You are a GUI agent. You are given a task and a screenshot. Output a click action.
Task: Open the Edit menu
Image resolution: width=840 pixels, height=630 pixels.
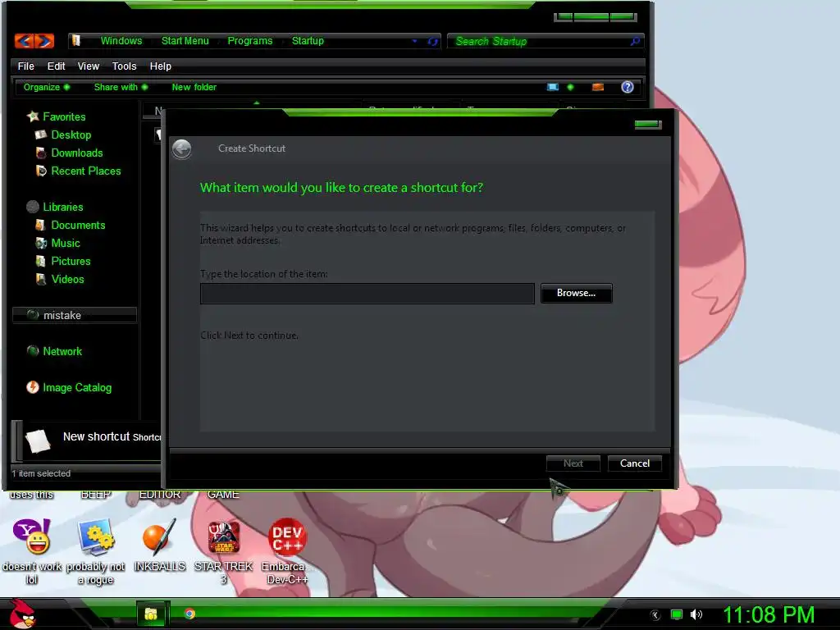pos(56,66)
